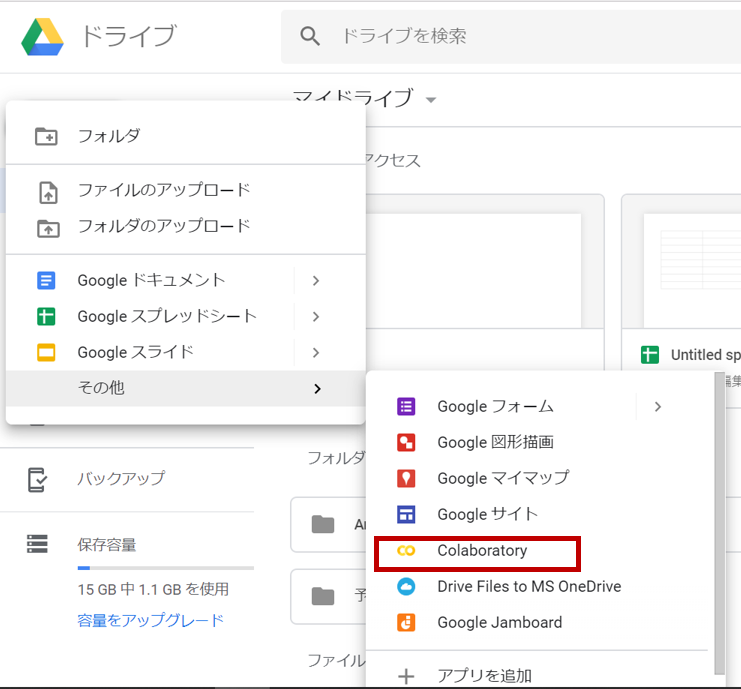Expand the その他 submenu arrow

pyautogui.click(x=318, y=388)
